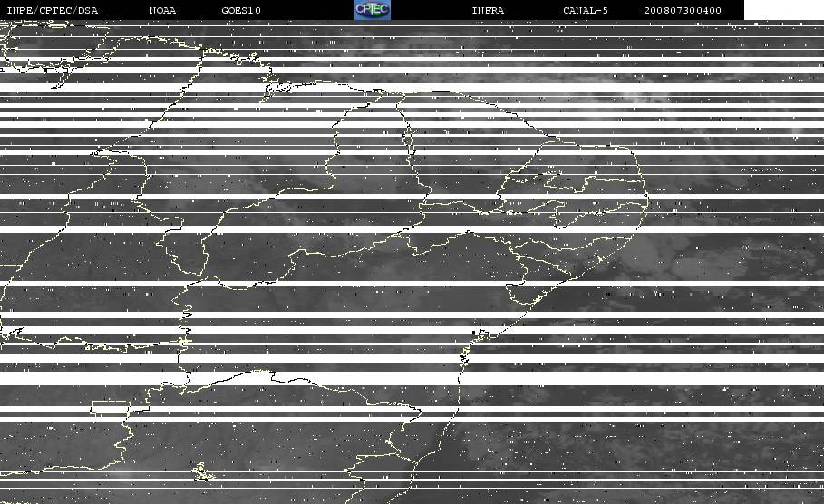Click the northeastern corner of coastline near Natal
The height and width of the screenshot is (504, 824).
[x=631, y=151]
